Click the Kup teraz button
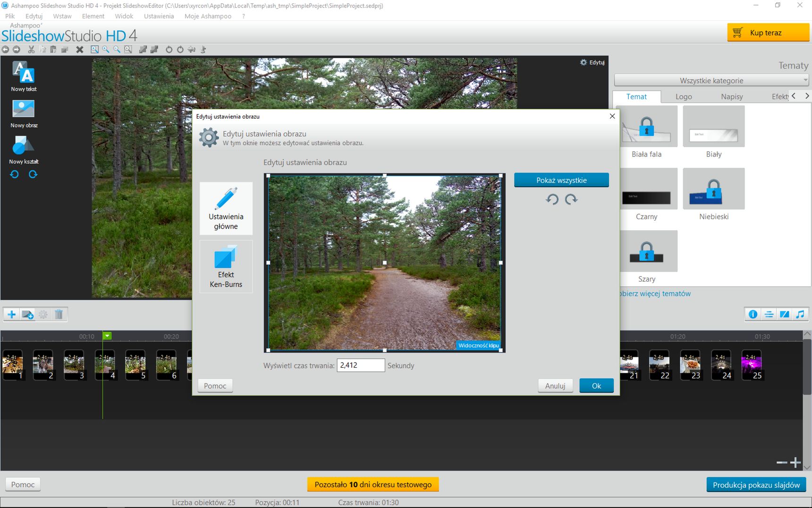The width and height of the screenshot is (812, 508). coord(768,33)
